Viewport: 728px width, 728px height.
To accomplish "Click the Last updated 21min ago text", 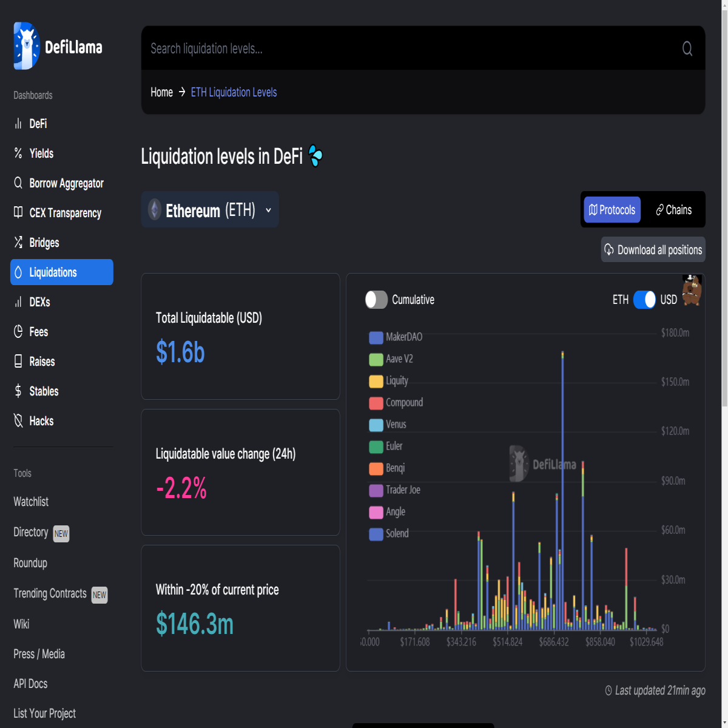I will tap(660, 690).
